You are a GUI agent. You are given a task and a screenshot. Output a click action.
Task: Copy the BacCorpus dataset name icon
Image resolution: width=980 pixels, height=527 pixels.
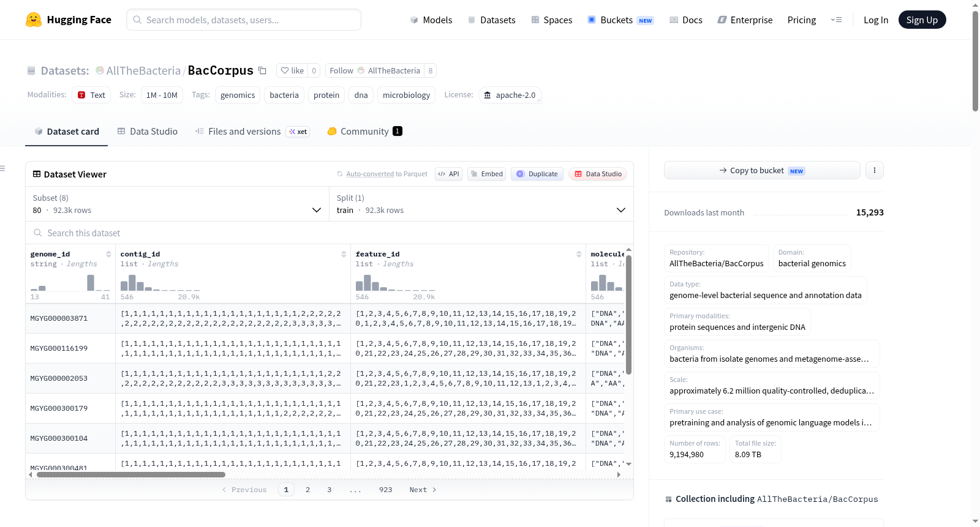coord(262,70)
